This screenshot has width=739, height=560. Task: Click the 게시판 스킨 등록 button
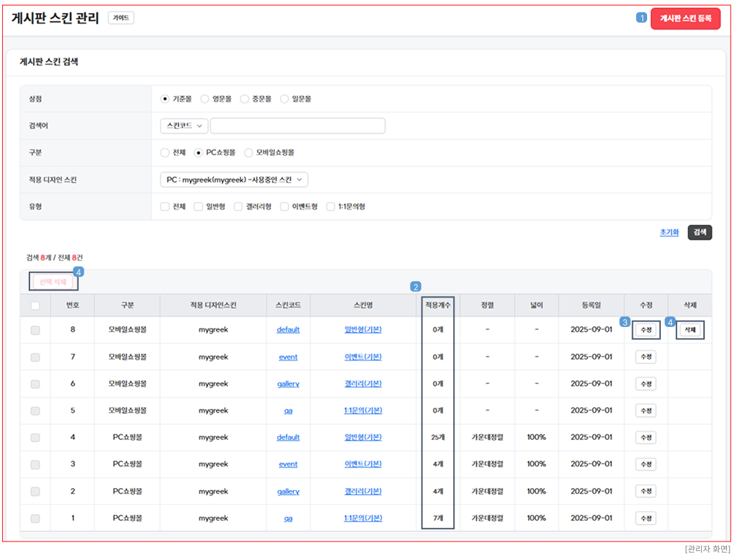coord(685,19)
